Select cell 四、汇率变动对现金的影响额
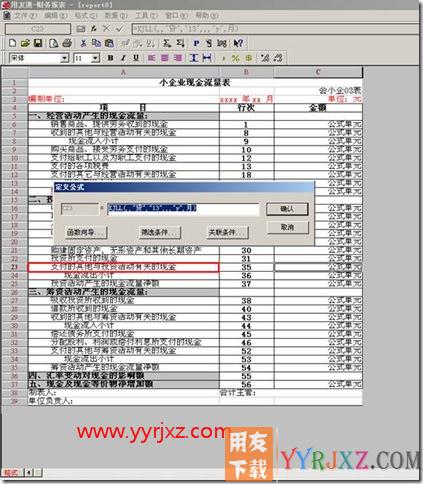Image resolution: width=423 pixels, height=484 pixels. coord(123,376)
